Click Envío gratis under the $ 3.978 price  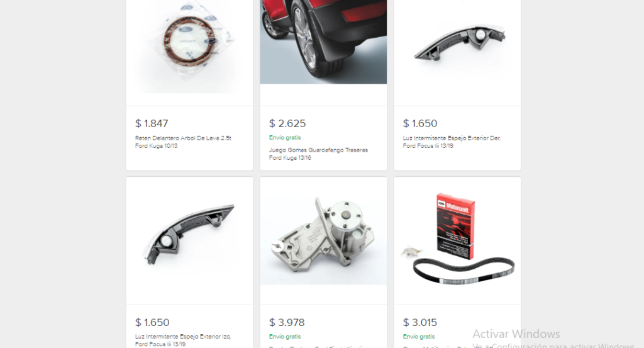[x=285, y=337]
